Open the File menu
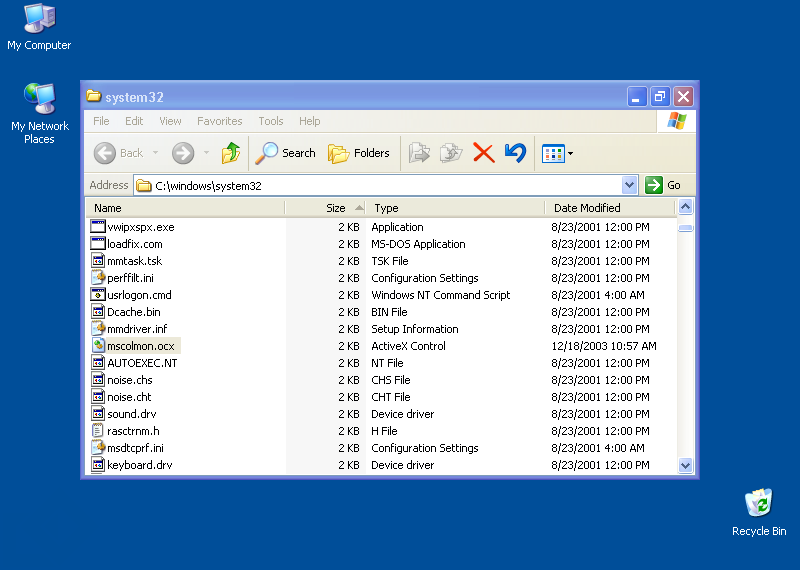The height and width of the screenshot is (570, 800). pyautogui.click(x=101, y=121)
